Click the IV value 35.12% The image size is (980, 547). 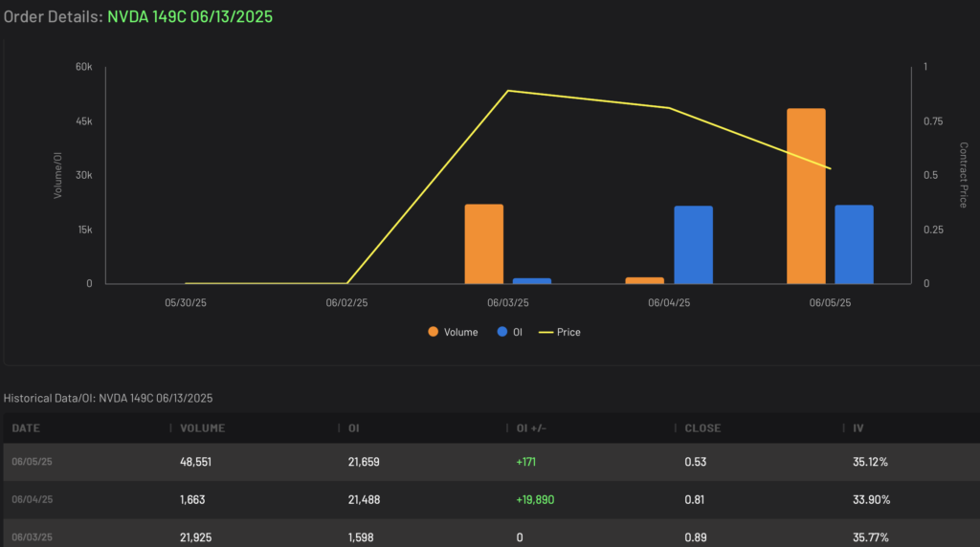click(x=870, y=462)
